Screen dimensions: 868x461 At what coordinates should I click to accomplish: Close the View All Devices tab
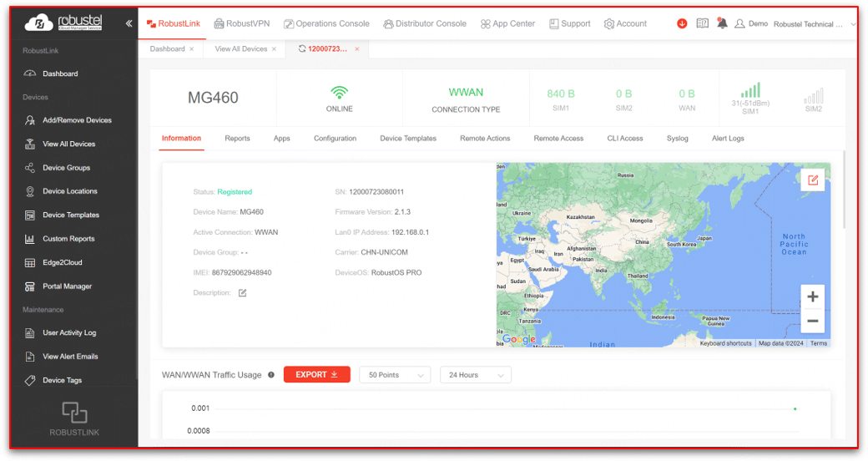pos(274,48)
